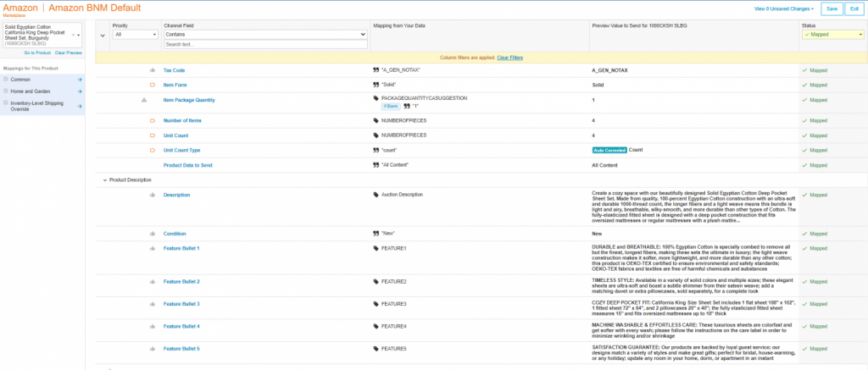This screenshot has width=868, height=370.
Task: Click the quote icon next to "New" mapping
Action: (376, 234)
